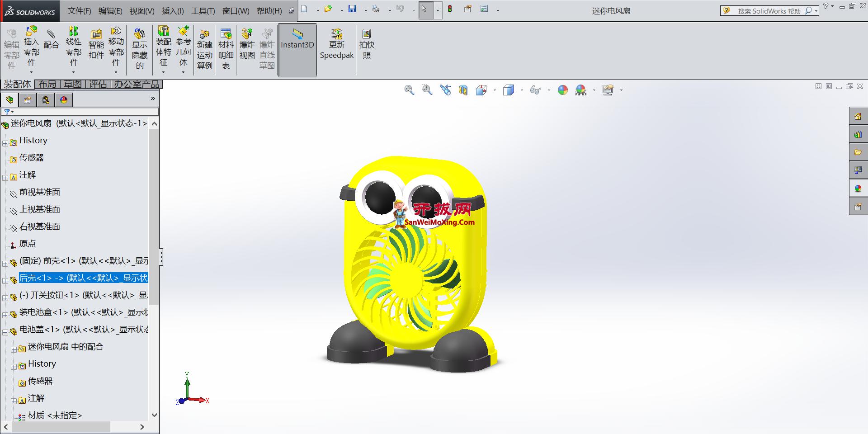This screenshot has height=434, width=868.
Task: Open View Settings monitor icon
Action: [608, 90]
